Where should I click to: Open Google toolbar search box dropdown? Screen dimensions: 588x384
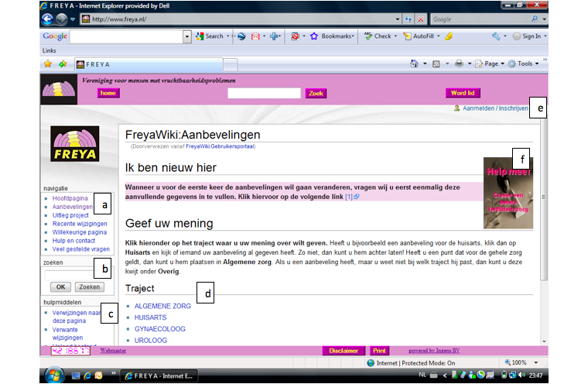(x=186, y=36)
